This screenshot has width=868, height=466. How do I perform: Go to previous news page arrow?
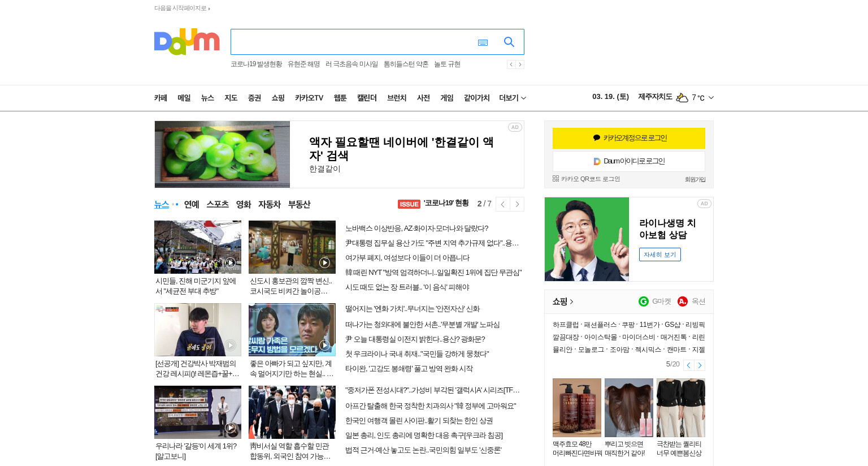(503, 204)
